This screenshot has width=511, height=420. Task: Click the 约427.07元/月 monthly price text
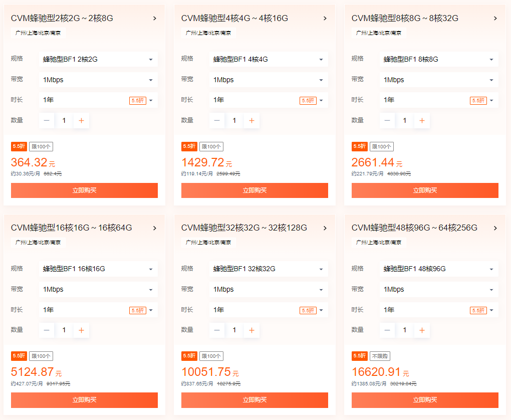[x=27, y=384]
